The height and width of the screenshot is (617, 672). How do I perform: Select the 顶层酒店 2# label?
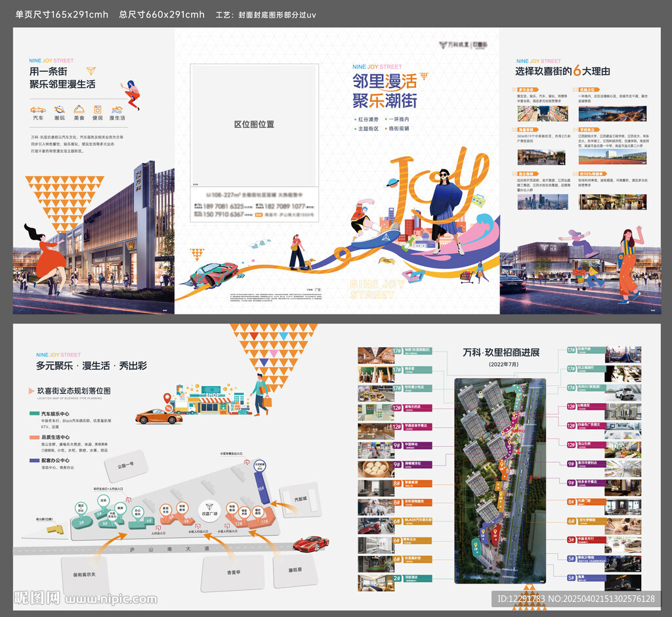click(x=412, y=578)
